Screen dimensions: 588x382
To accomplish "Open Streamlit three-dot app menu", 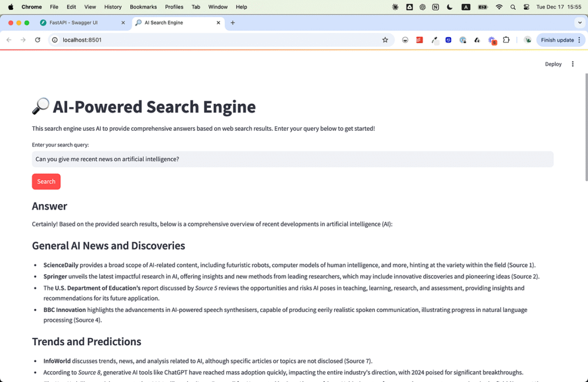I will [x=572, y=64].
